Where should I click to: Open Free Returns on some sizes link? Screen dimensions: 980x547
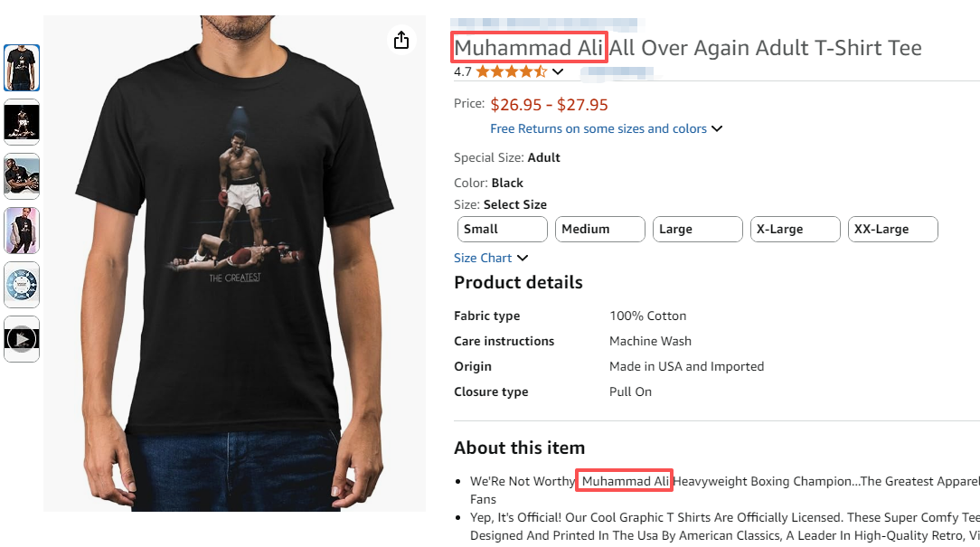[598, 128]
